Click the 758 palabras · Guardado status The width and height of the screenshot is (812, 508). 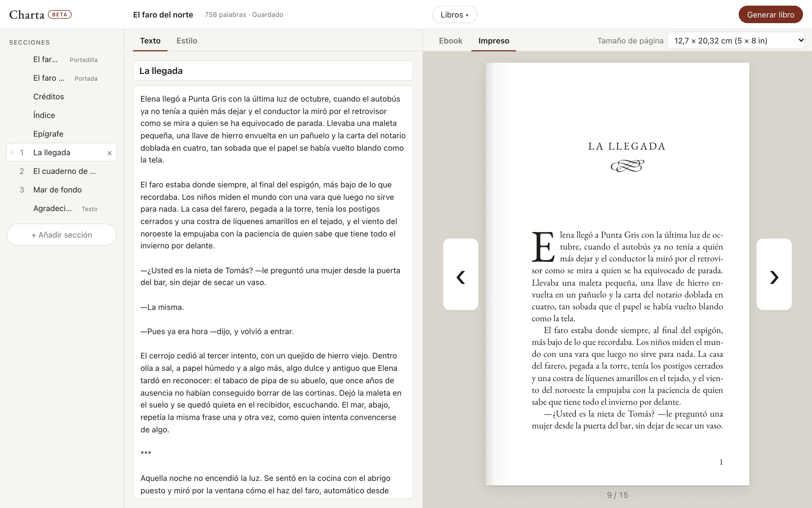tap(244, 14)
